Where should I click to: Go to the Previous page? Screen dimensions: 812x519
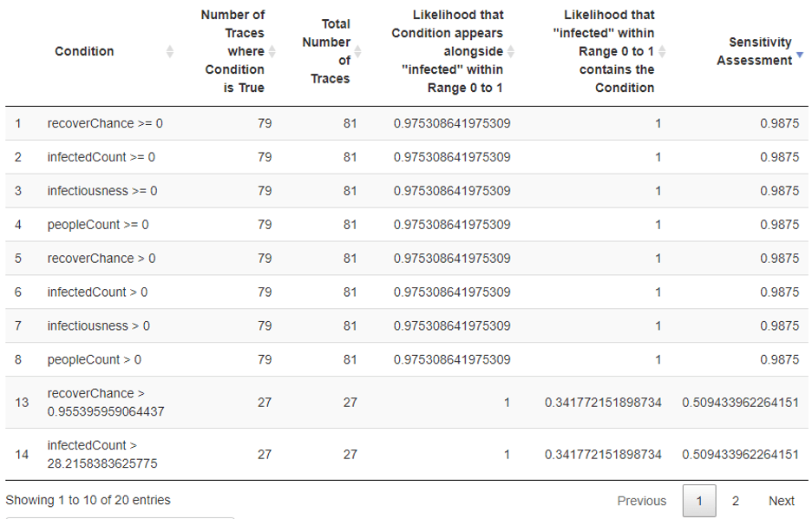[x=641, y=501]
